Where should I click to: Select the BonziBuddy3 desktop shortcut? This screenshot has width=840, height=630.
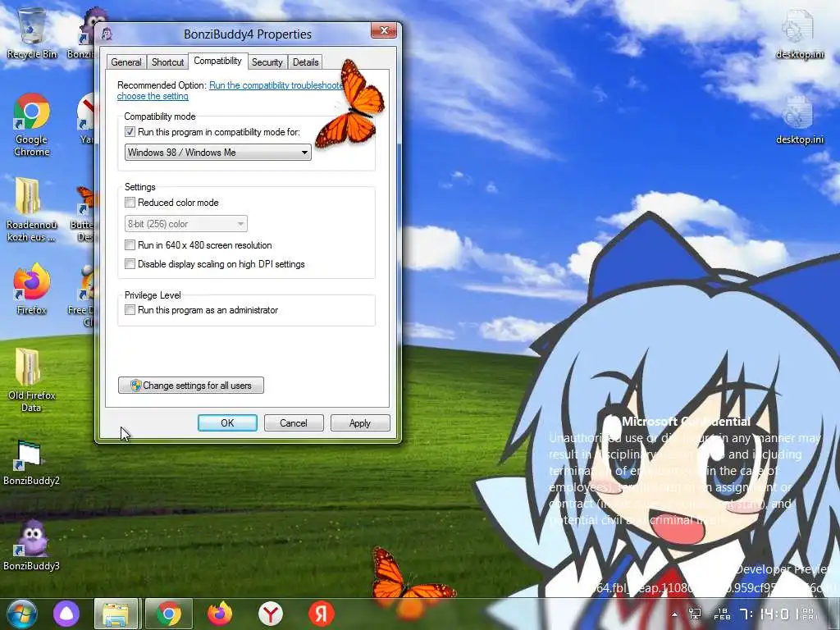(31, 545)
